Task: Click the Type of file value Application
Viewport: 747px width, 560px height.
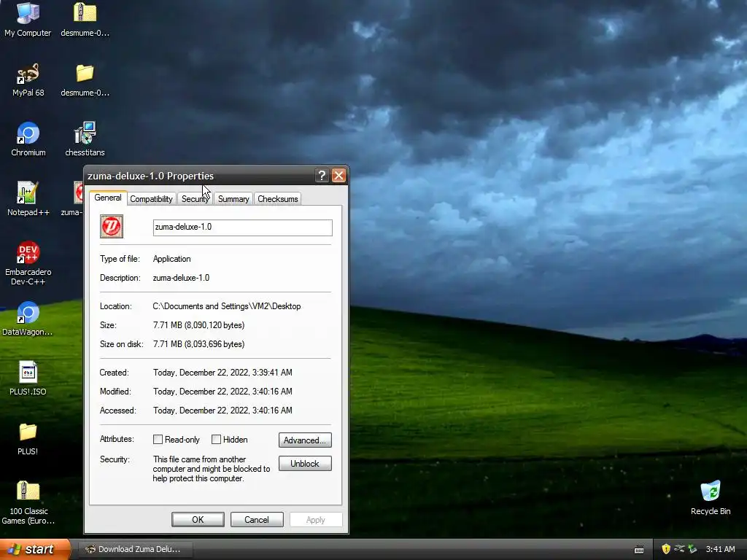Action: click(x=171, y=259)
